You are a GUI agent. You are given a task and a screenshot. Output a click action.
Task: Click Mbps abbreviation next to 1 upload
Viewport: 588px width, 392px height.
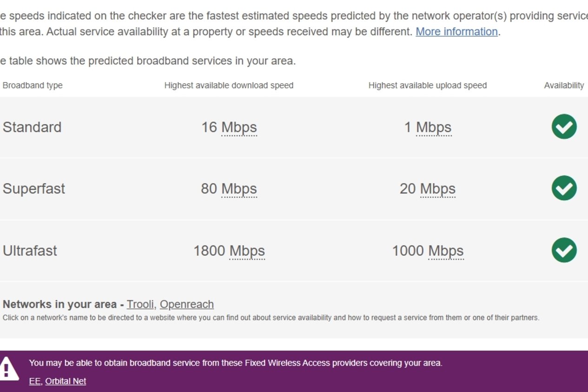pyautogui.click(x=434, y=127)
